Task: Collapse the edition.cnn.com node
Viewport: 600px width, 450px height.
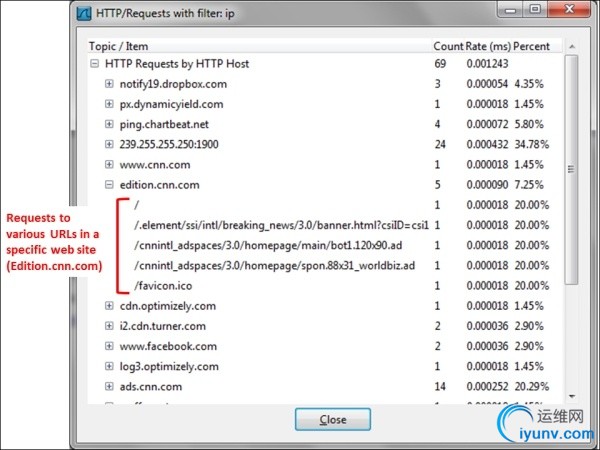Action: [109, 185]
